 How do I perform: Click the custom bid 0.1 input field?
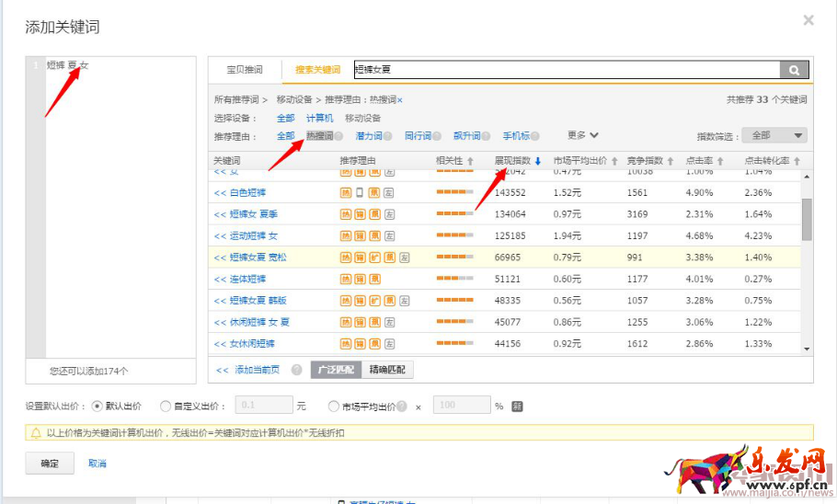coord(264,406)
